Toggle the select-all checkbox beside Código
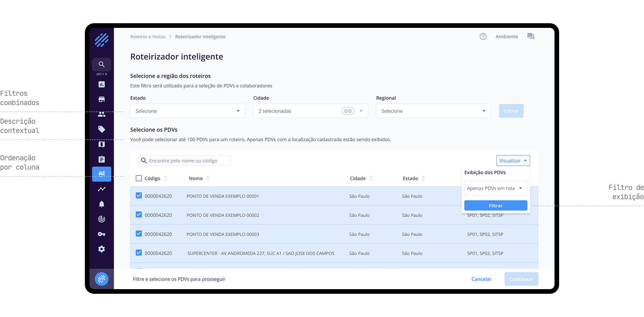This screenshot has height=317, width=644. coord(139,178)
